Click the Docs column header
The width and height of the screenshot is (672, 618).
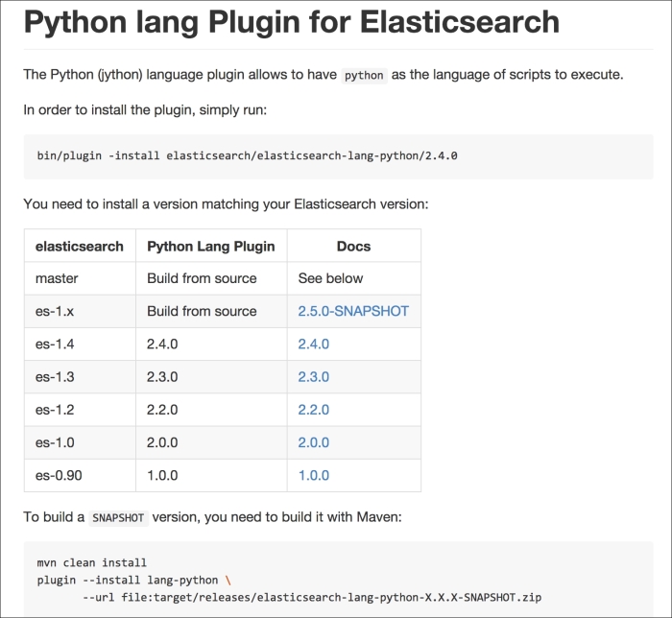click(353, 247)
